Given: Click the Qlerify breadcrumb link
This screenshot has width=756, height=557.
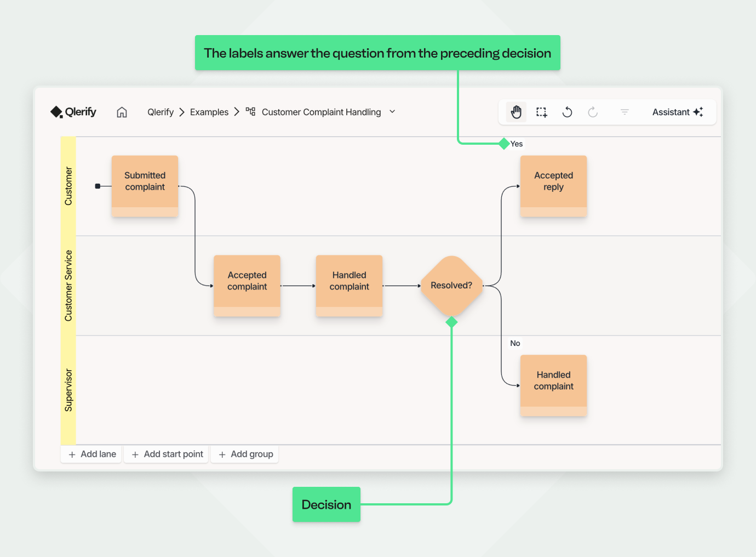Looking at the screenshot, I should pyautogui.click(x=161, y=112).
